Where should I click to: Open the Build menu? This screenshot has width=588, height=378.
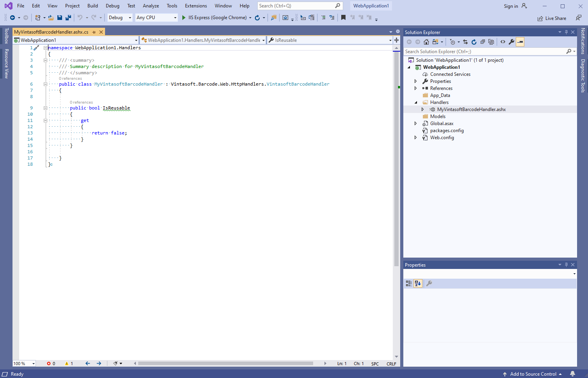pyautogui.click(x=93, y=6)
